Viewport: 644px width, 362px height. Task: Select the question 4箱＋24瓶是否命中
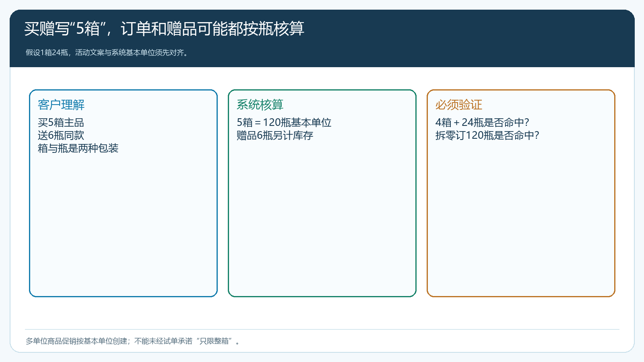pyautogui.click(x=482, y=122)
